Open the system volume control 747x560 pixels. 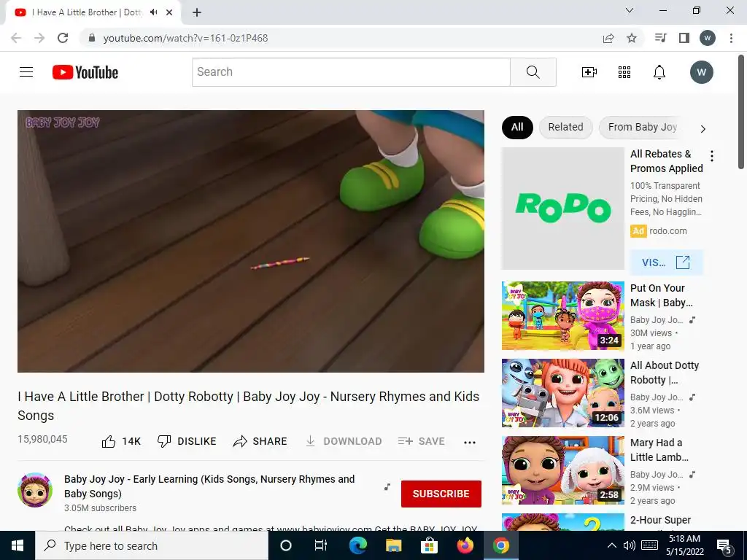630,545
